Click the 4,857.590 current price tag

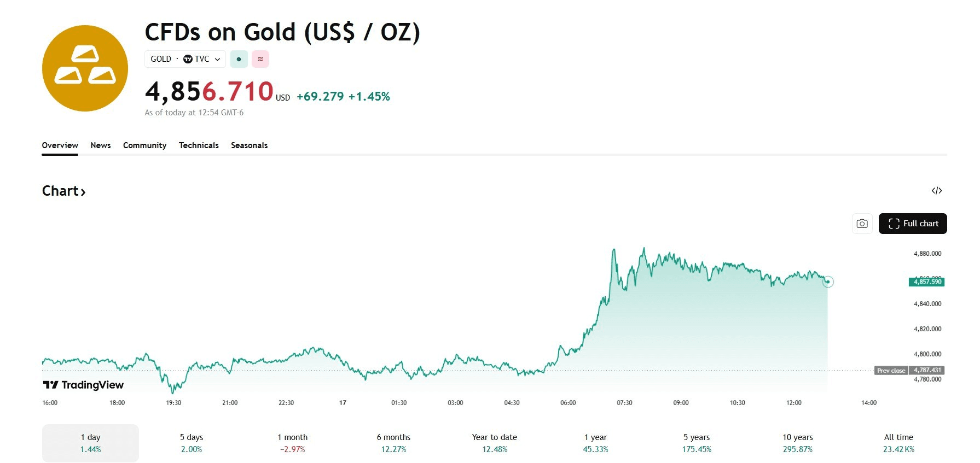(x=926, y=282)
